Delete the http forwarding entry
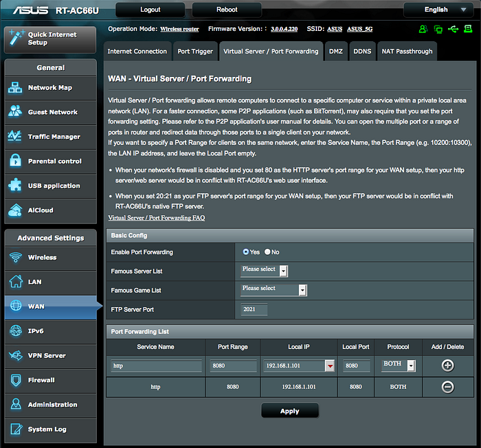The image size is (481, 448). tap(447, 387)
